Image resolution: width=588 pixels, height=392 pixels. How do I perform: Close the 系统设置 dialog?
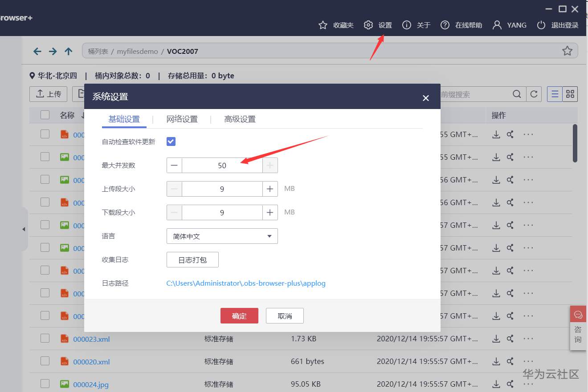426,98
